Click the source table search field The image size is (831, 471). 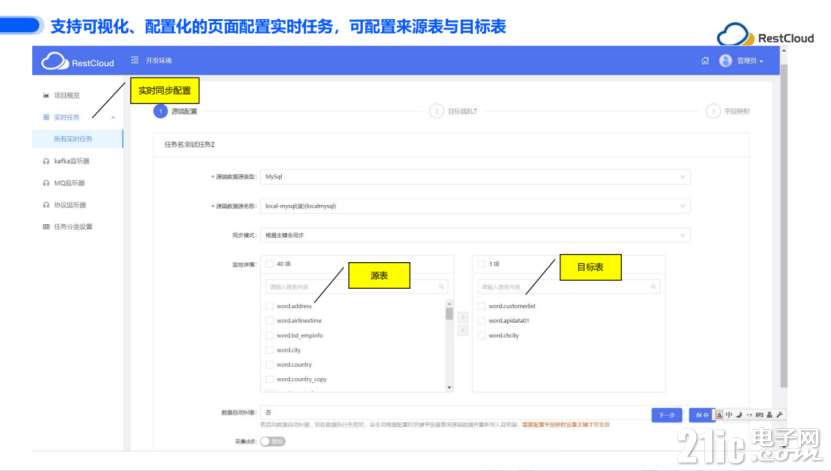click(x=357, y=287)
